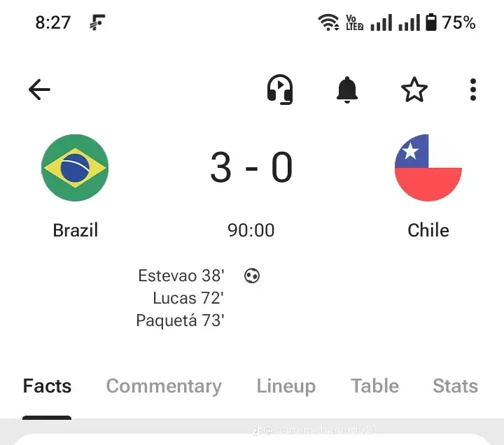Tap the battery status icon

(431, 22)
